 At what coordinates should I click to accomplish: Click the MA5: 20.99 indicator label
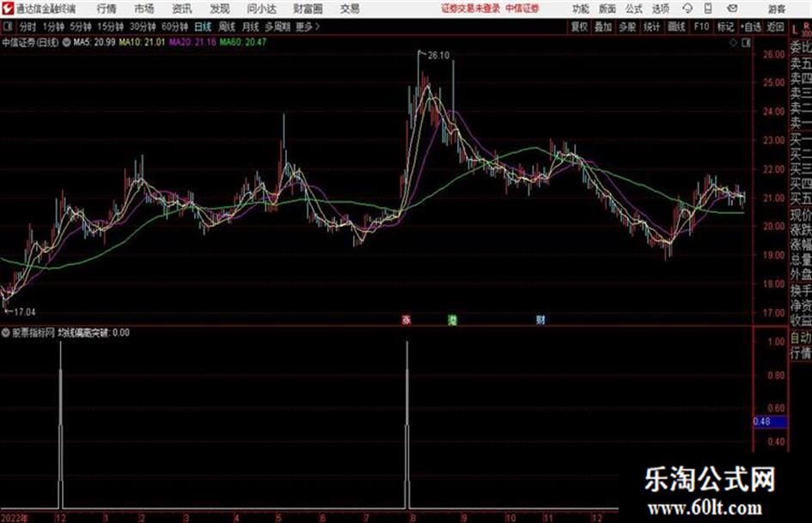coord(95,42)
